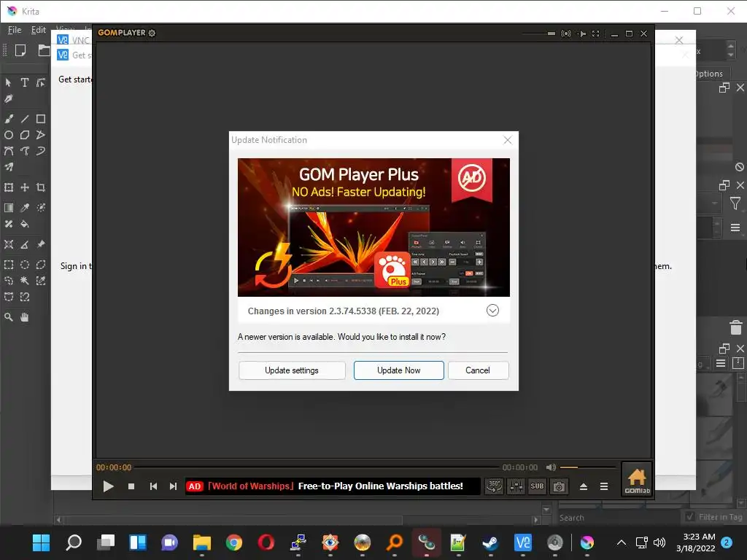Image resolution: width=747 pixels, height=560 pixels.
Task: Click the eject/open file icon in GOM Player
Action: tap(583, 486)
